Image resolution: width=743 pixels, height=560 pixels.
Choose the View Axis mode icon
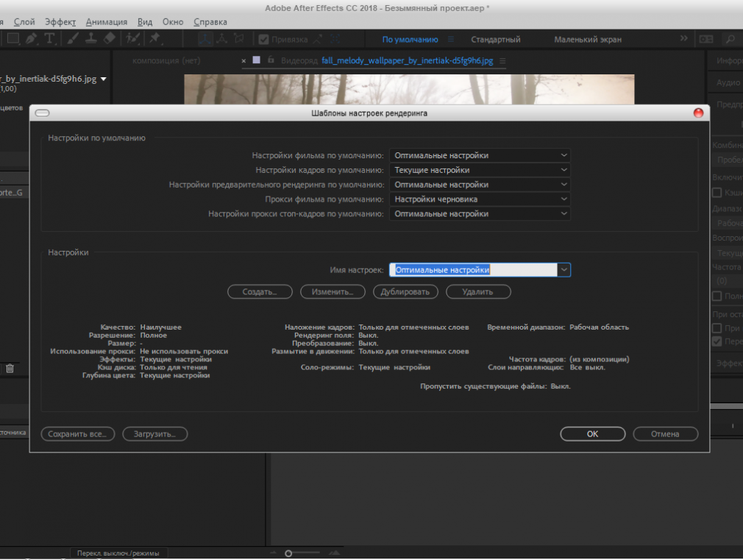pos(239,39)
